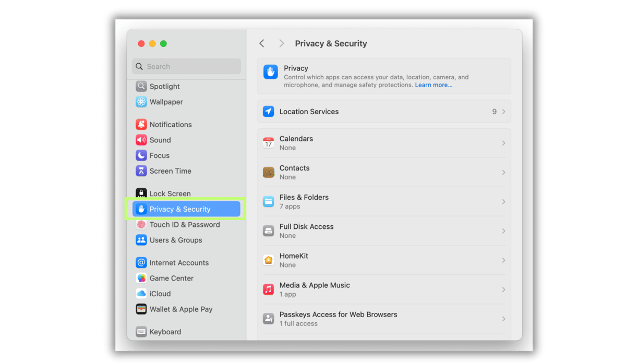Open Keyboard label in sidebar
The width and height of the screenshot is (626, 364).
pos(165,332)
